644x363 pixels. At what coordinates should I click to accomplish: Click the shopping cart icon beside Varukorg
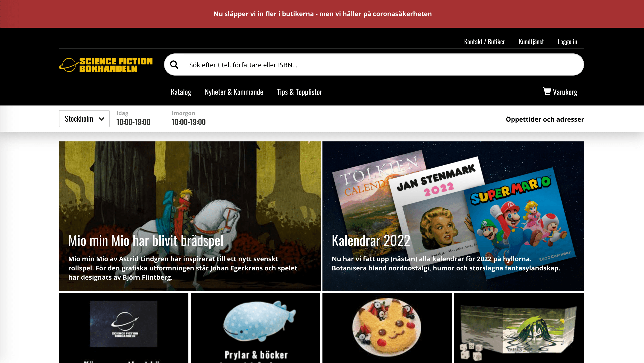[x=547, y=91]
